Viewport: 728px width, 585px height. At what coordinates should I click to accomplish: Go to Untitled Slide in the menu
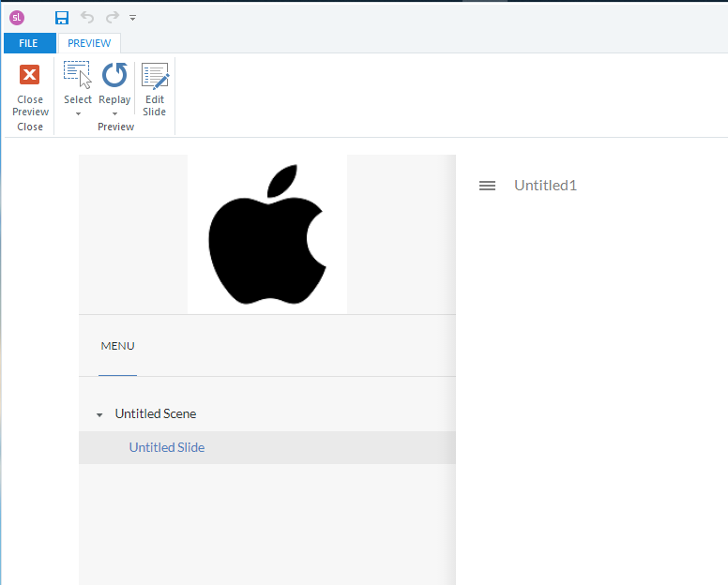167,447
